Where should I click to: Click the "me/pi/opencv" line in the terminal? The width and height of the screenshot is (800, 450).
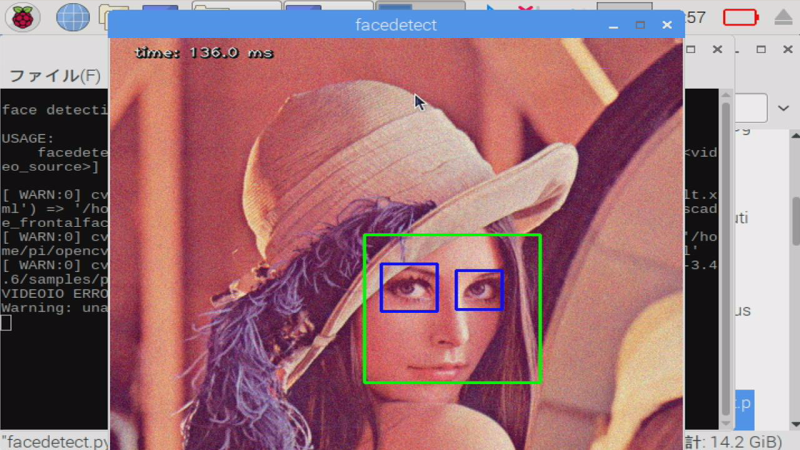55,252
